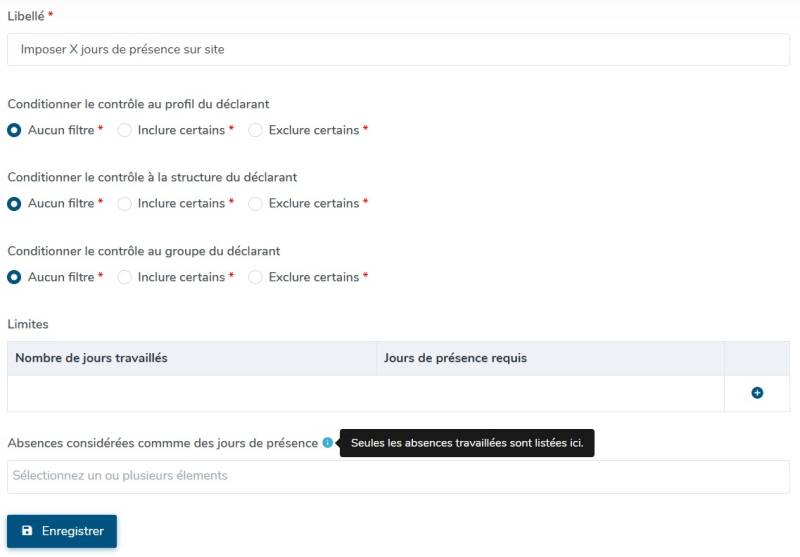
Task: Click the 'Seules les absences travaillées' tooltip
Action: (467, 443)
